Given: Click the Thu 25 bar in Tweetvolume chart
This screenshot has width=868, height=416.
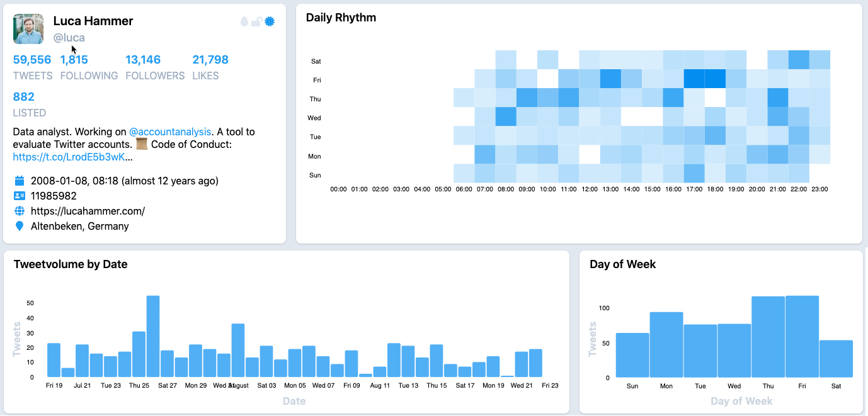Looking at the screenshot, I should 139,354.
